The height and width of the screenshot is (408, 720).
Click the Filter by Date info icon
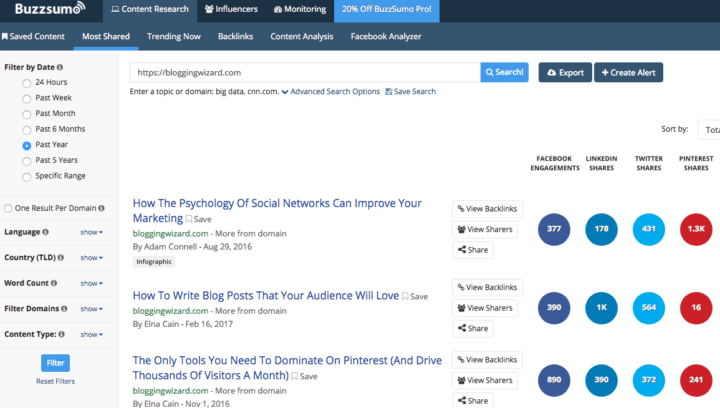click(60, 67)
